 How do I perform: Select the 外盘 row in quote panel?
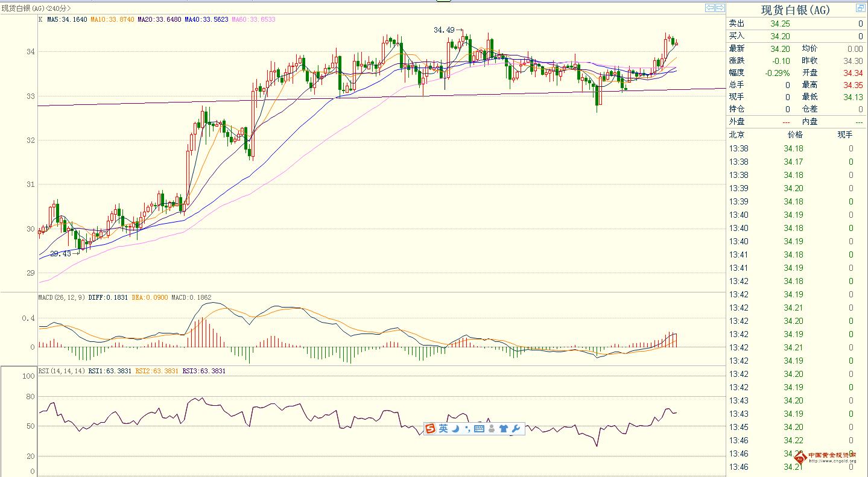click(x=797, y=121)
